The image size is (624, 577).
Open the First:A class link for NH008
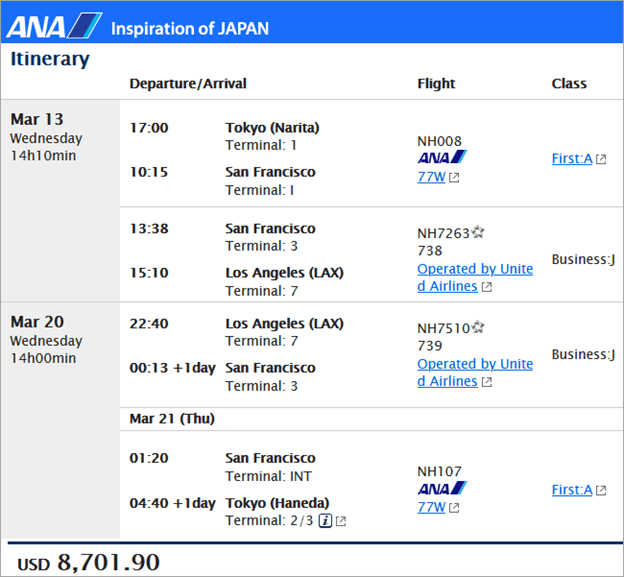tap(572, 158)
